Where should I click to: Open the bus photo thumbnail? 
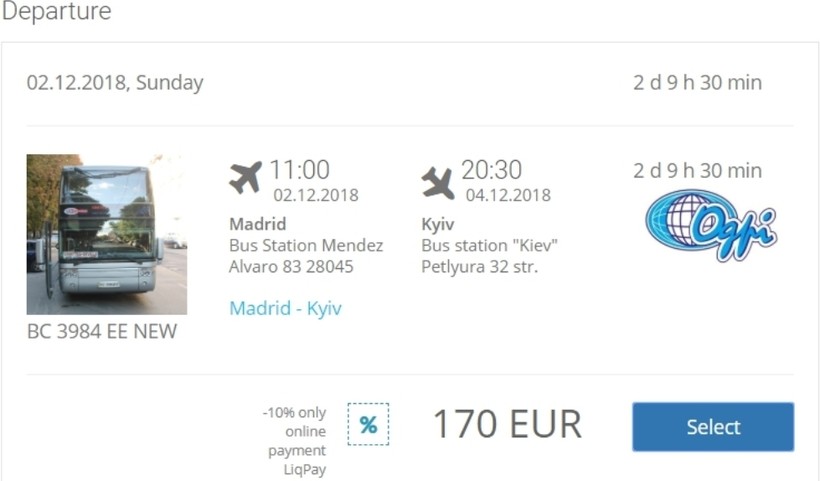coord(106,234)
